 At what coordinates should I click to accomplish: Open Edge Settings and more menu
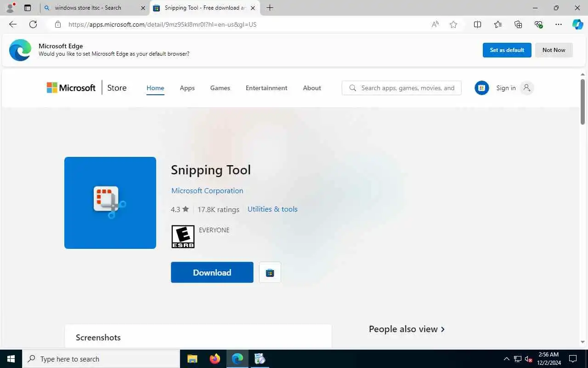pos(559,24)
